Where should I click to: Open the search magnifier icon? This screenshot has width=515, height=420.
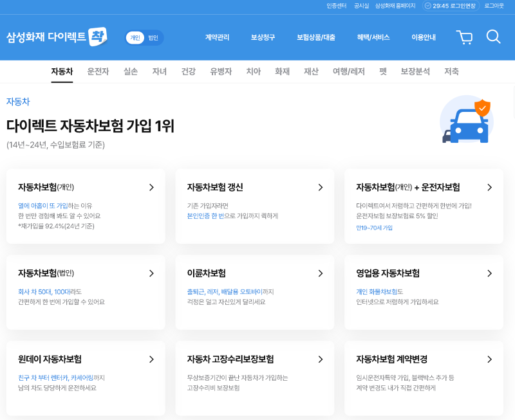pyautogui.click(x=493, y=37)
